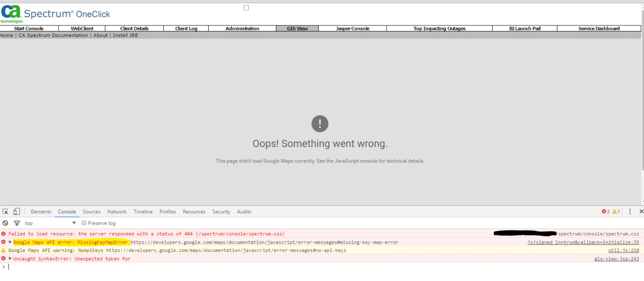
Task: Click the 'This page didn't load Google Maps correctly' message
Action: pyautogui.click(x=320, y=161)
